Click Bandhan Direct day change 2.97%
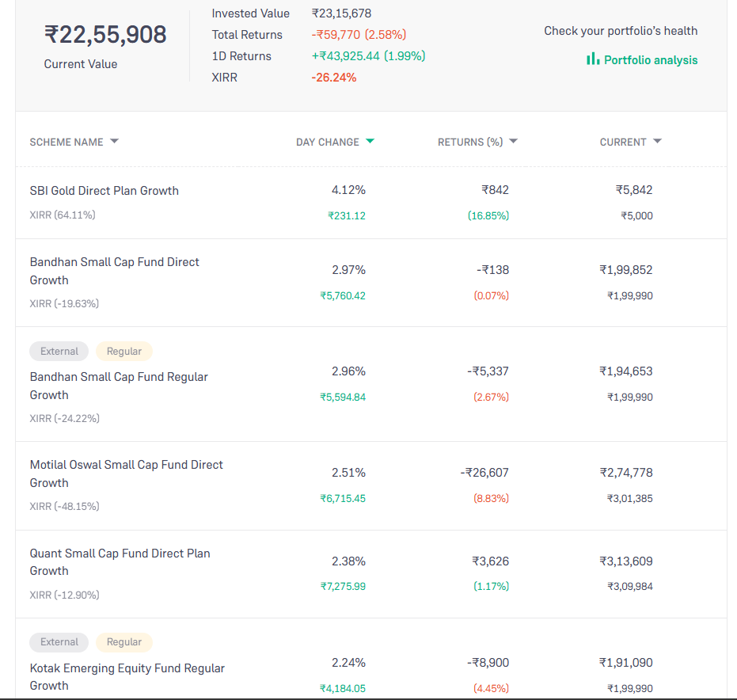 click(x=348, y=270)
